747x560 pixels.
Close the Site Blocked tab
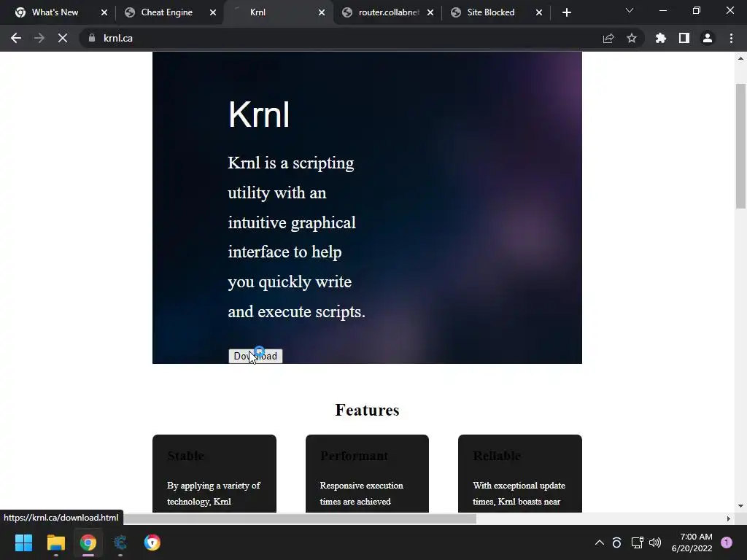pos(539,12)
